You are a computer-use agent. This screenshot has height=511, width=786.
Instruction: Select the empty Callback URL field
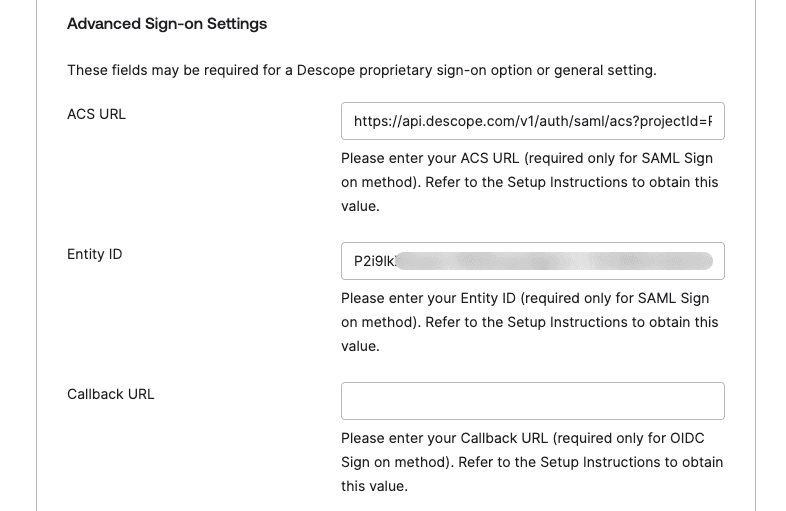(532, 401)
